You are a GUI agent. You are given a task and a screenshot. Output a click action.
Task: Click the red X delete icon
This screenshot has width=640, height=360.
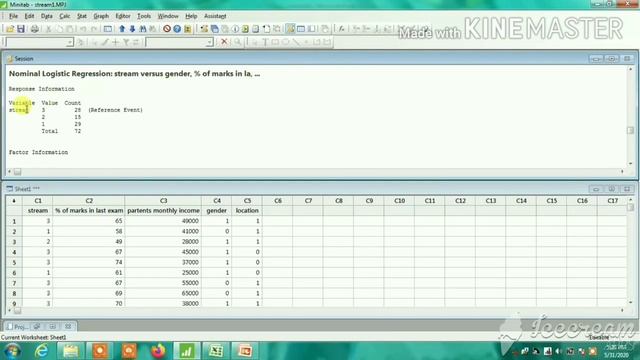click(x=224, y=42)
